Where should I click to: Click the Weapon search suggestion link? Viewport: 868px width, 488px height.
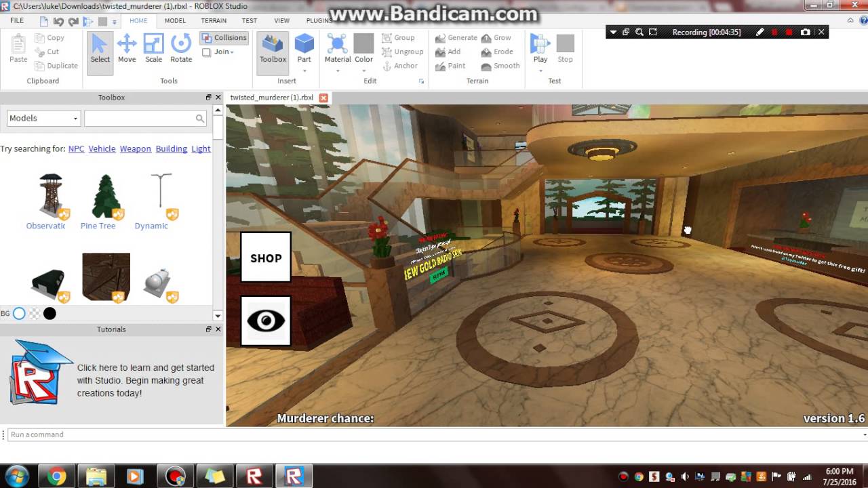tap(136, 149)
